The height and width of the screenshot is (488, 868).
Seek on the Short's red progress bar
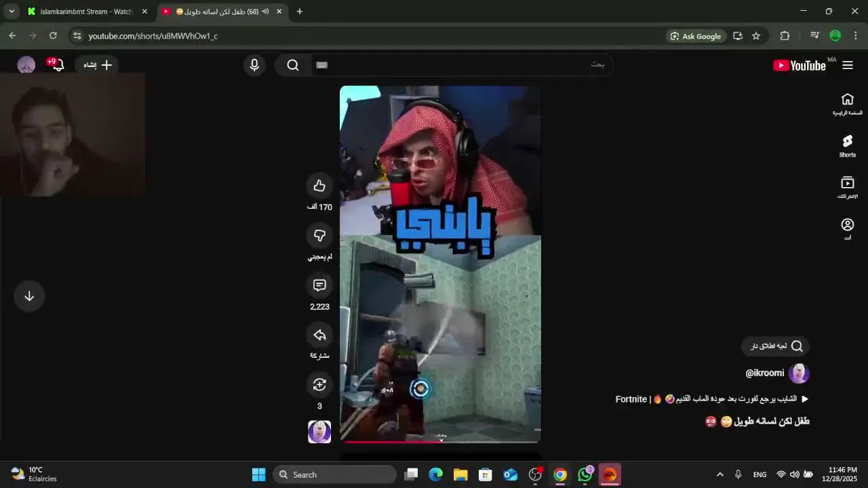440,441
